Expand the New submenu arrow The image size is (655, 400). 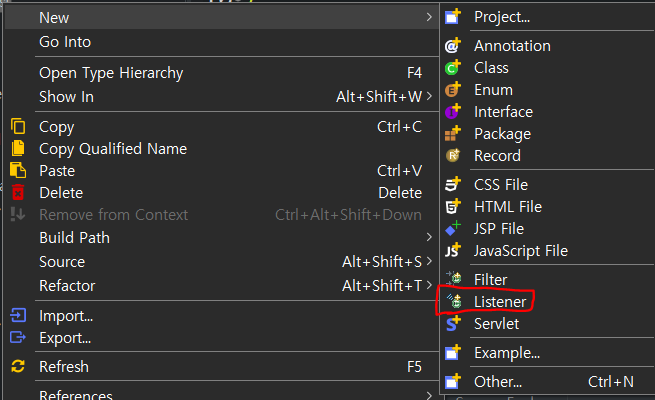pos(429,17)
